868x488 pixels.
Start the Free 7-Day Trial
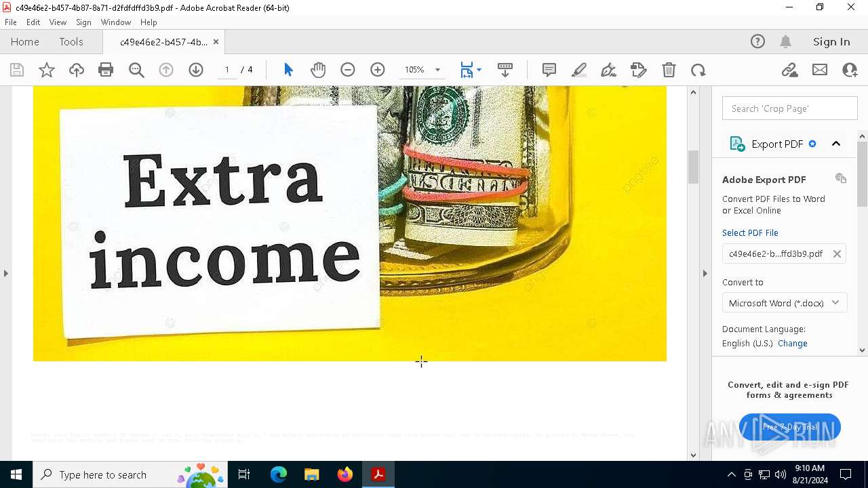click(790, 427)
